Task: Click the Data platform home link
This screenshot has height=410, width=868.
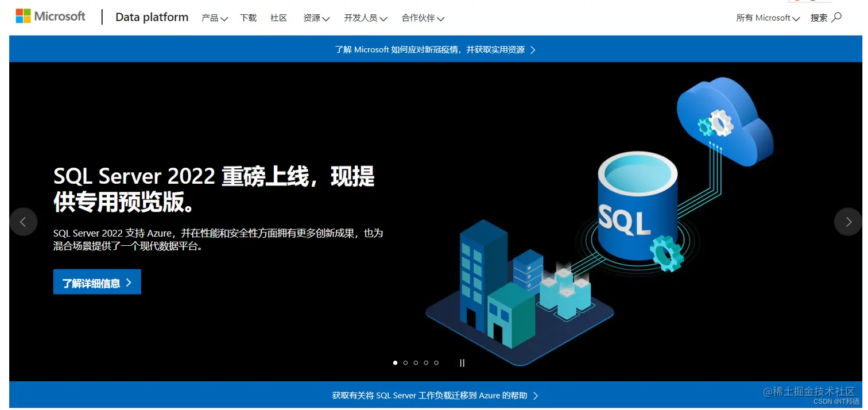Action: click(x=152, y=17)
